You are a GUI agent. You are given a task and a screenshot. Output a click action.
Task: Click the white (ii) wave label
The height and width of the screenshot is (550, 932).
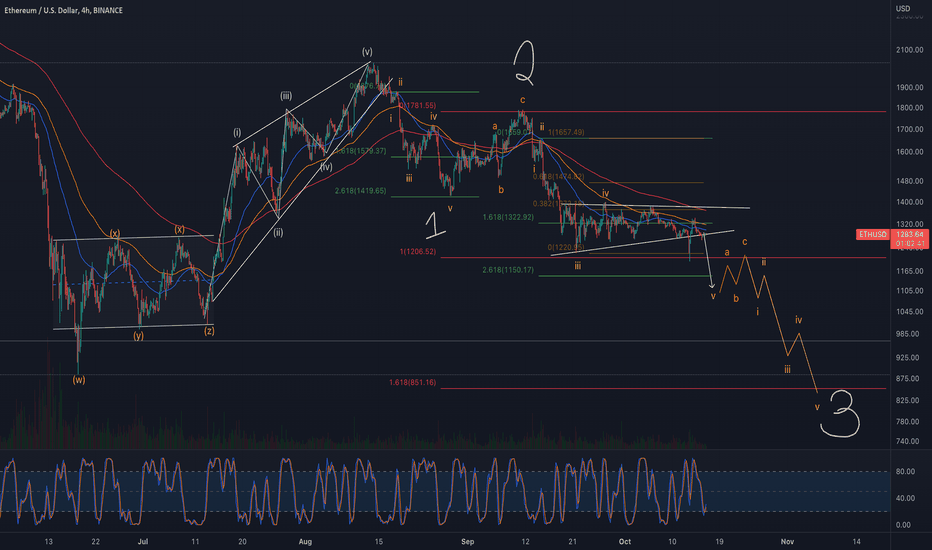pyautogui.click(x=278, y=232)
